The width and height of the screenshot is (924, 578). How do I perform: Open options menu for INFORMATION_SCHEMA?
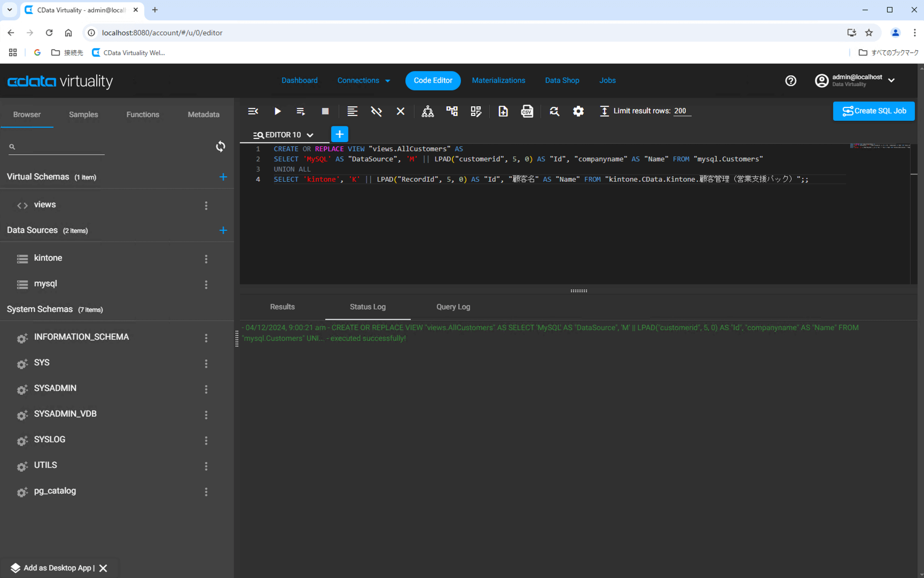[206, 338]
